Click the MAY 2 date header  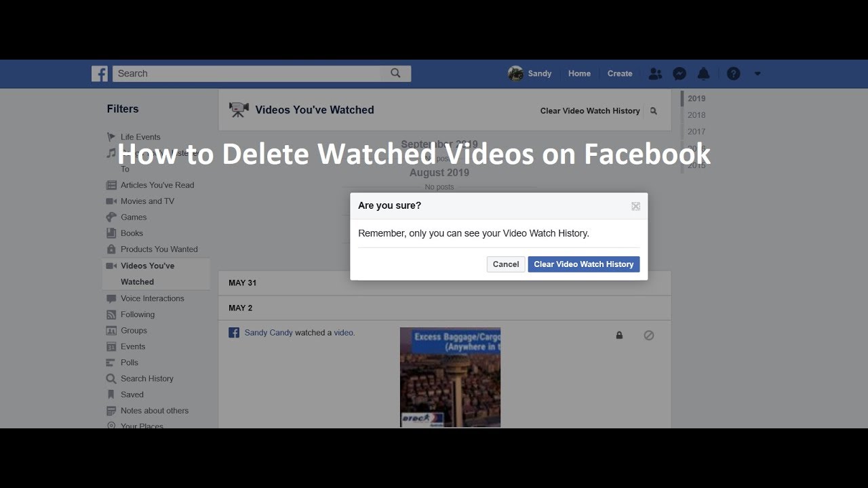(x=240, y=308)
